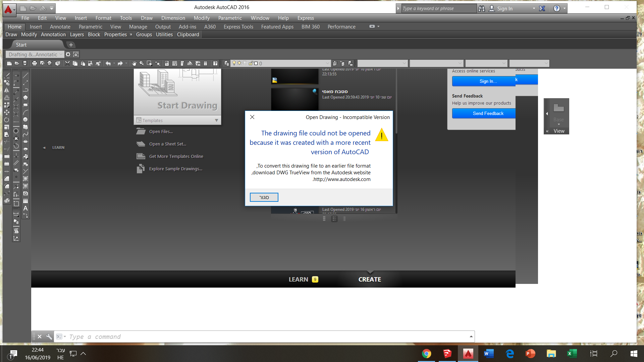Select the Mirror modify tool
Screen dimensions: 644x362
coord(7,90)
